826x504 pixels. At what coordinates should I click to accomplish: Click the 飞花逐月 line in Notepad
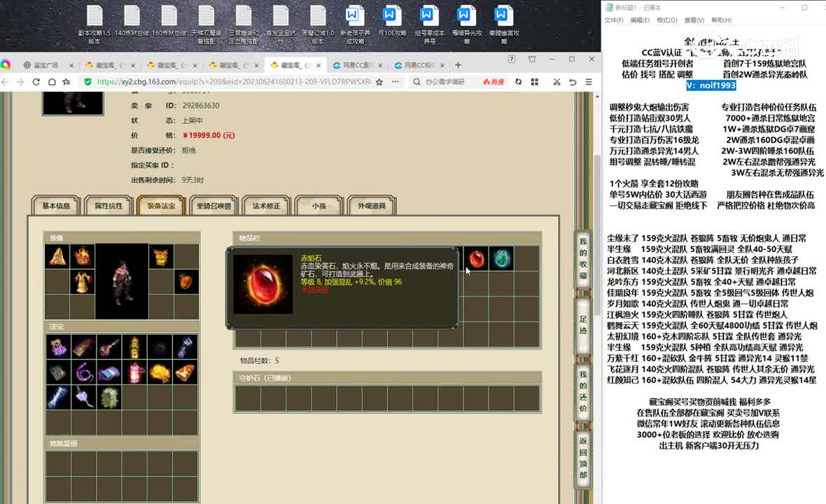(x=710, y=369)
